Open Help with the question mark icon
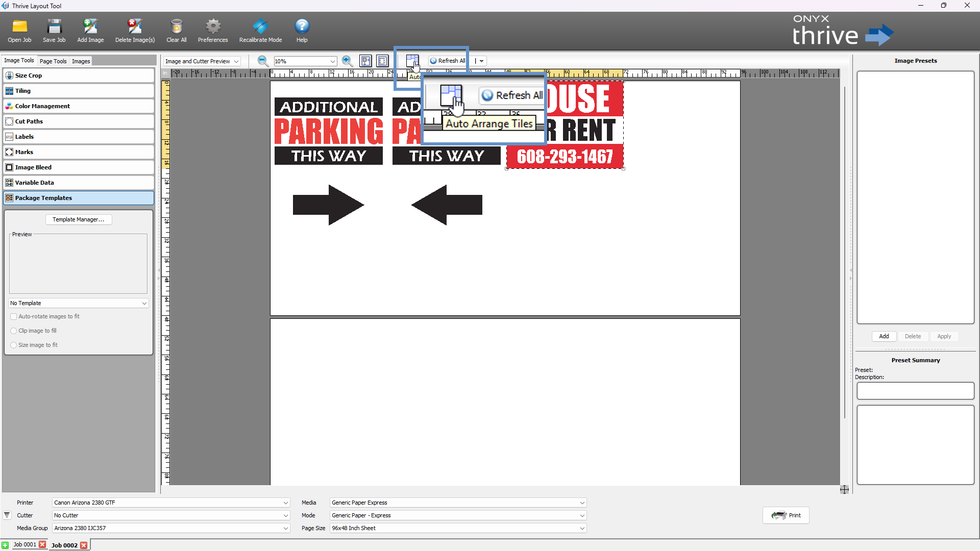Screen dimensions: 980x551 (302, 31)
